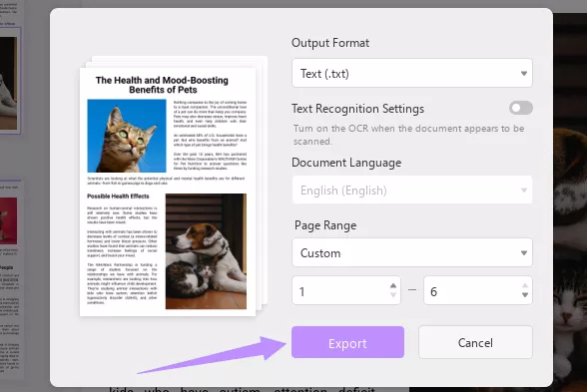Open the Output Format dropdown

click(x=411, y=73)
